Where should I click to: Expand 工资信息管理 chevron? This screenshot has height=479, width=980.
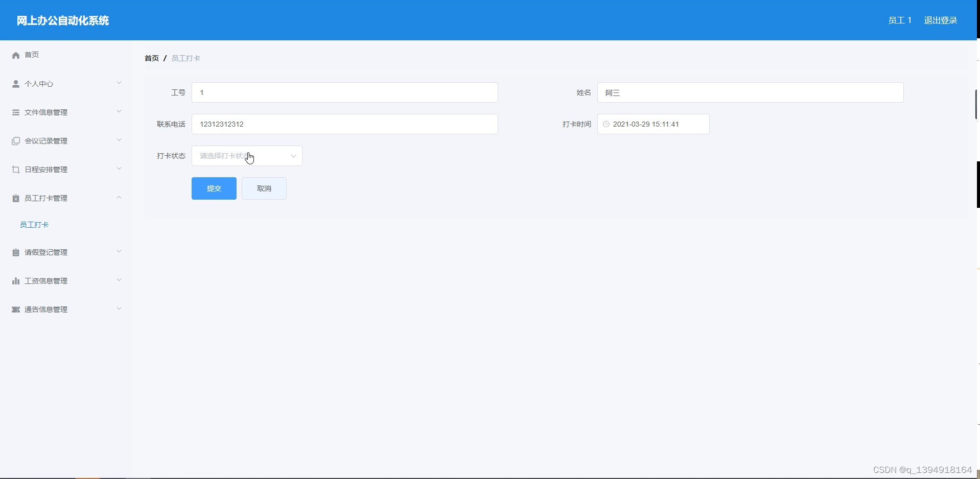pyautogui.click(x=119, y=280)
